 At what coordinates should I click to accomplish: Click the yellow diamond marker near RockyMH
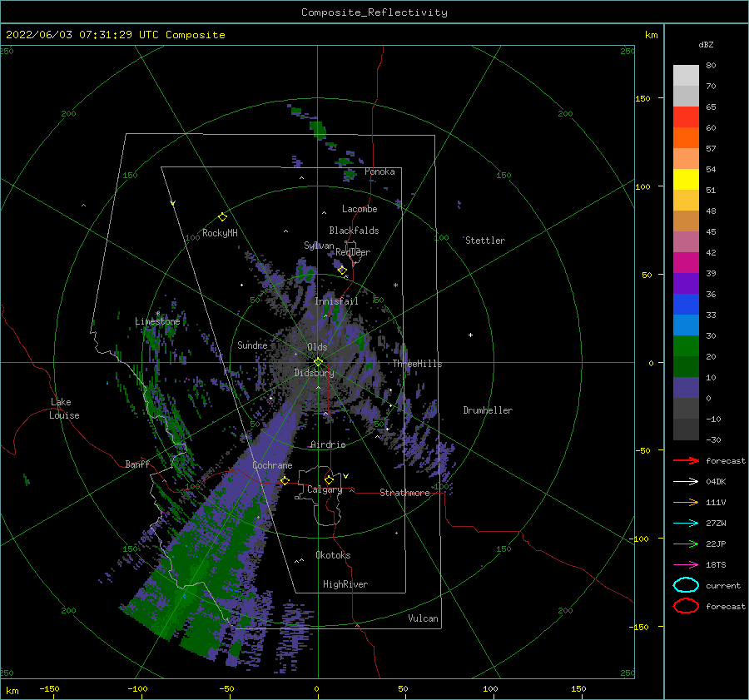(222, 217)
